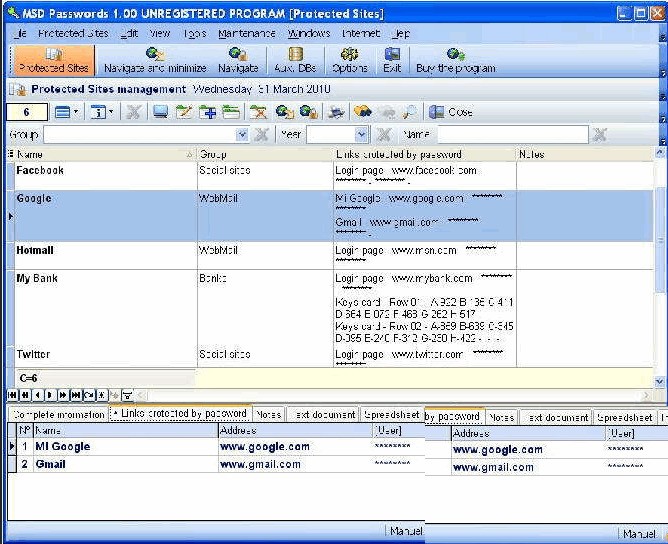Click the delete record folder-with-X icon

(x=258, y=112)
